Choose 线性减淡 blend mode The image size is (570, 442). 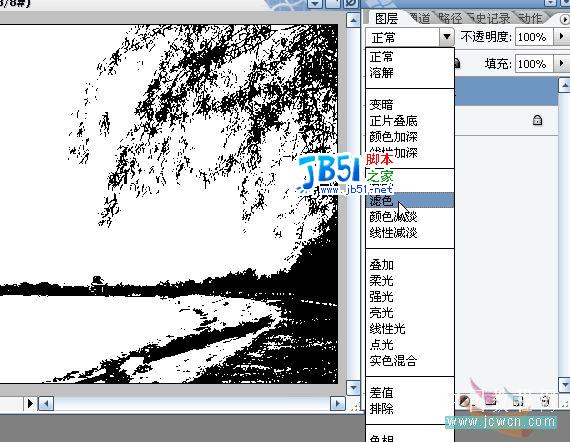[410, 233]
